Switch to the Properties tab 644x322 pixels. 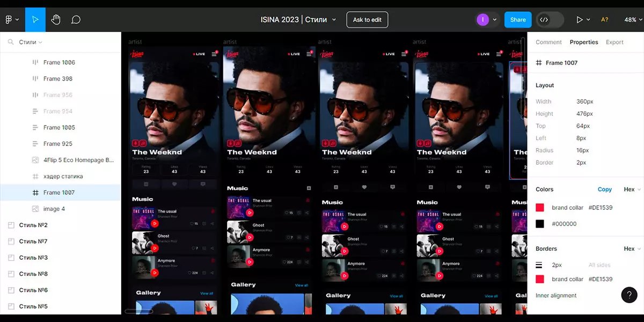(x=584, y=42)
